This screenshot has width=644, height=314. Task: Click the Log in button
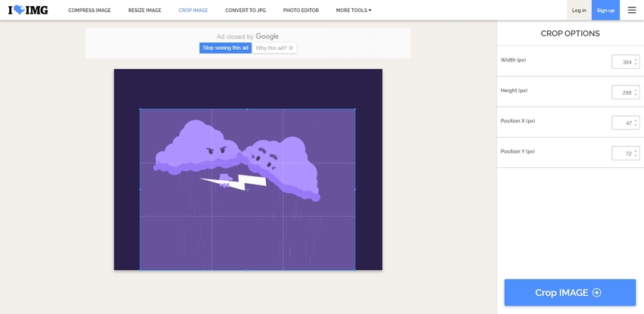coord(579,10)
